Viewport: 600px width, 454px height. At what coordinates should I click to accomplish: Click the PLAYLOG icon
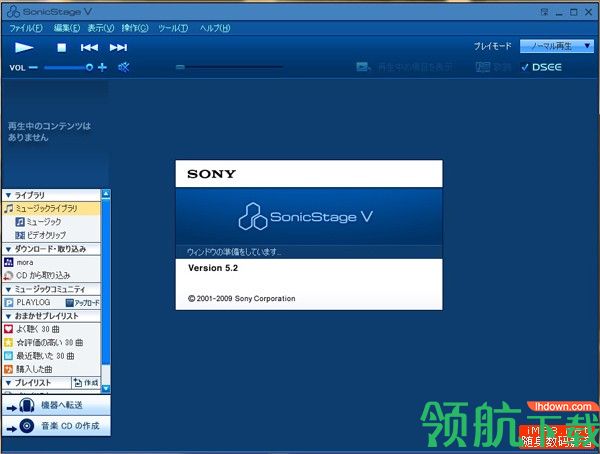click(x=8, y=303)
